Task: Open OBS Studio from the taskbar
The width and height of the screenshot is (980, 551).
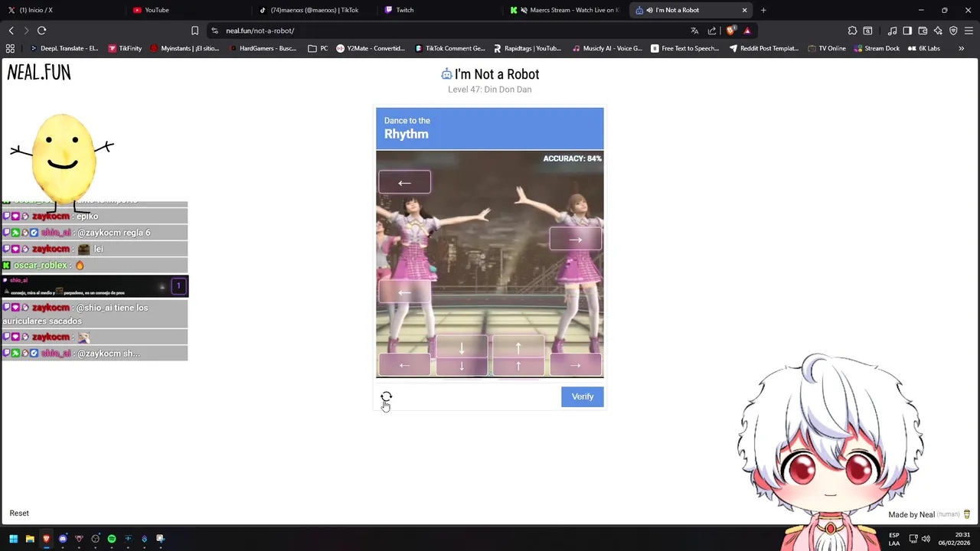Action: (x=95, y=539)
